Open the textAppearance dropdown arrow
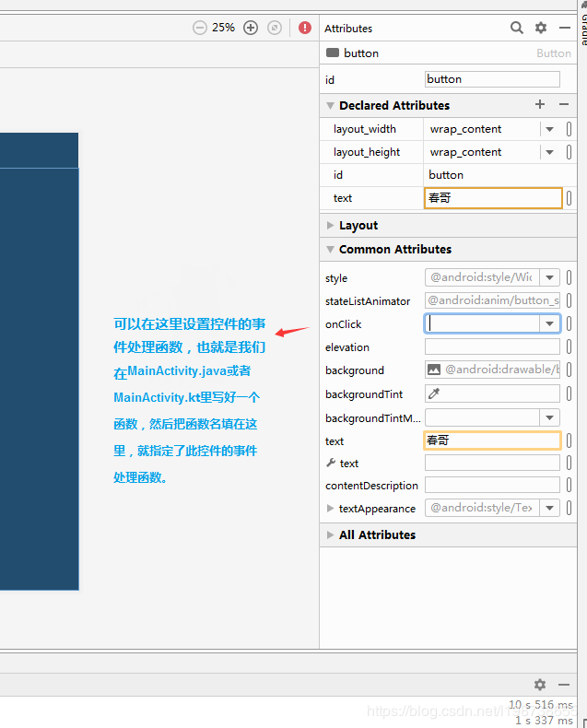The image size is (587, 728). click(550, 508)
